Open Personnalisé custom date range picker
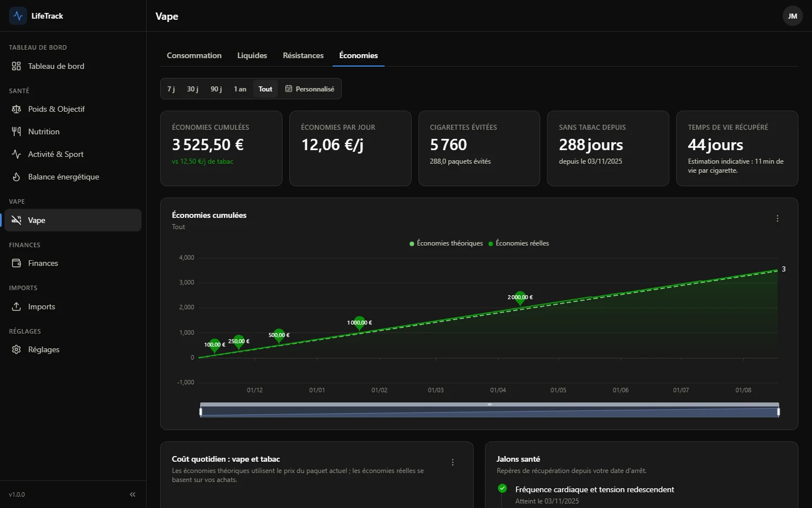Viewport: 812px width, 508px height. click(310, 89)
